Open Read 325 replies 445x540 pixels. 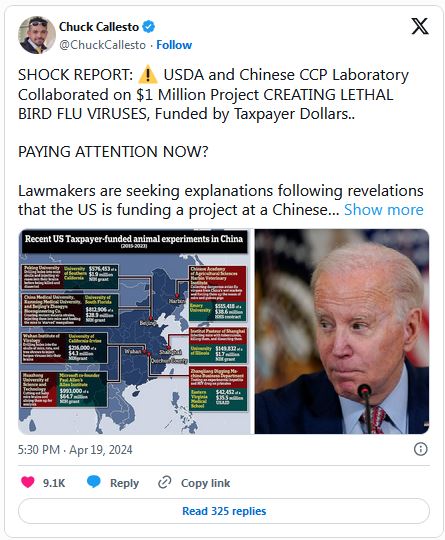[x=224, y=511]
